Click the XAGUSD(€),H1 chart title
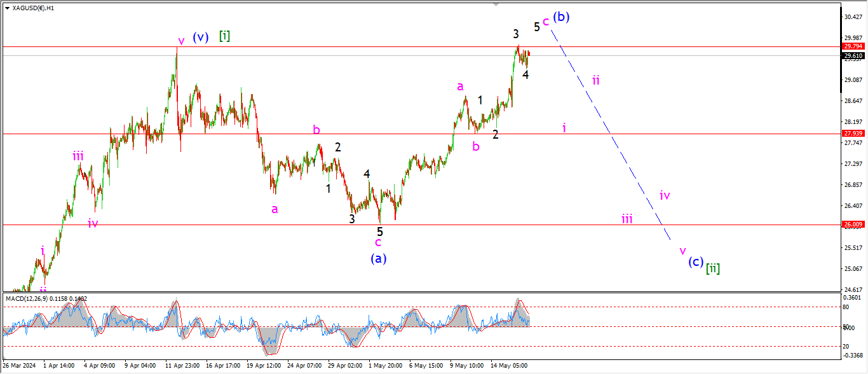Screen dimensions: 868x374 [x=33, y=8]
